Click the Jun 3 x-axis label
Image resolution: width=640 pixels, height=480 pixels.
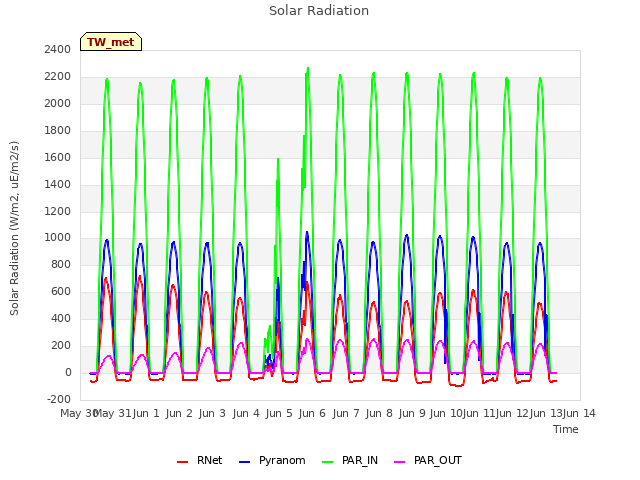pos(212,413)
